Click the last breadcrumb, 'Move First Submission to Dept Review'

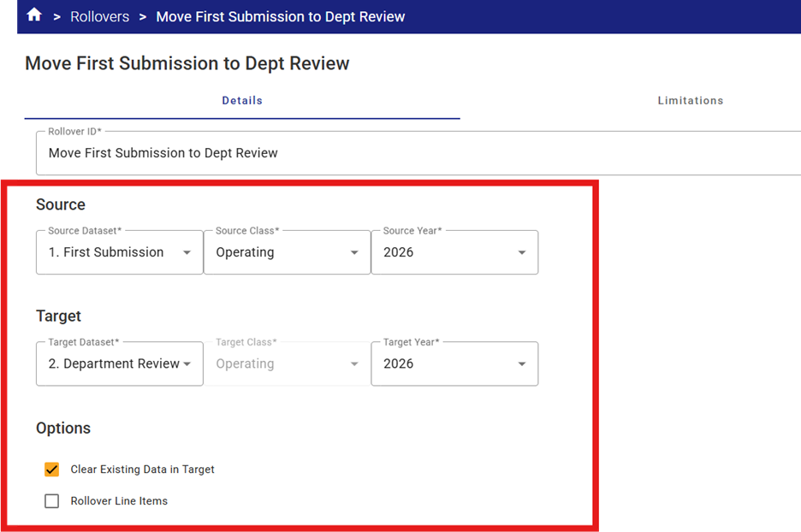click(281, 16)
